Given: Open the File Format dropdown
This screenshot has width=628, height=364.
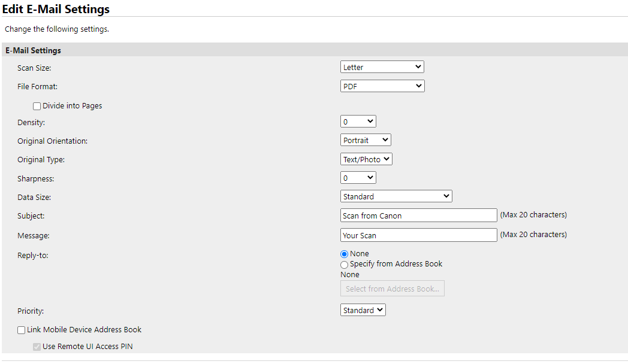Looking at the screenshot, I should [x=382, y=86].
